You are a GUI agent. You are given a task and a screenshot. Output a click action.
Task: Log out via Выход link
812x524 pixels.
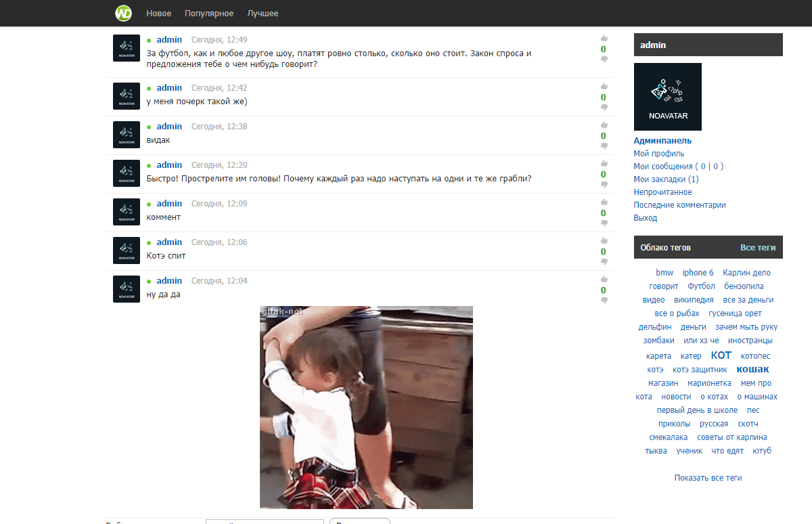646,218
